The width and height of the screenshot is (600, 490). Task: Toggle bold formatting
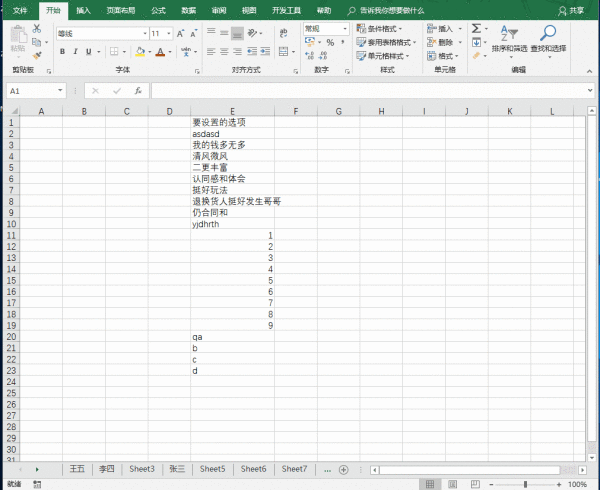pyautogui.click(x=61, y=51)
